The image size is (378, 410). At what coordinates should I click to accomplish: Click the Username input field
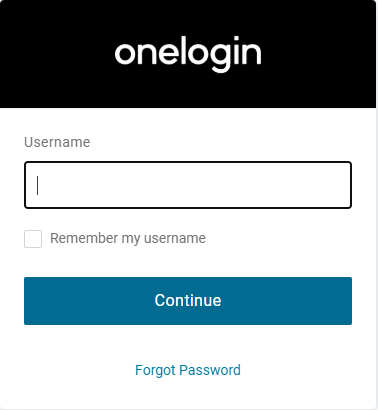pyautogui.click(x=188, y=185)
